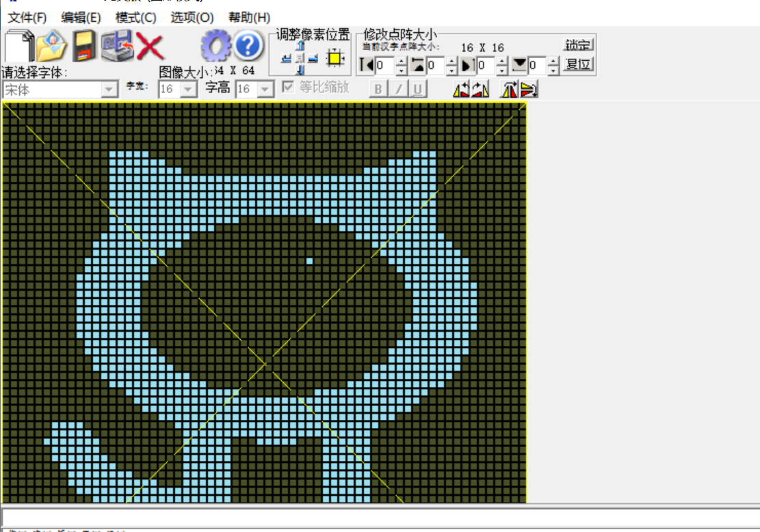This screenshot has height=532, width=760.
Task: Click the bottom-edge adjust arrow icon
Action: pos(519,65)
